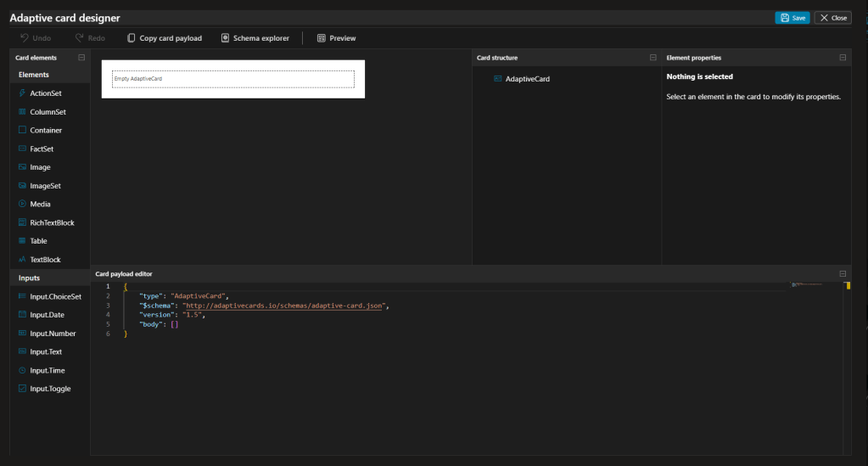Collapse the Card structure panel
Viewport: 868px width, 466px height.
pyautogui.click(x=652, y=58)
